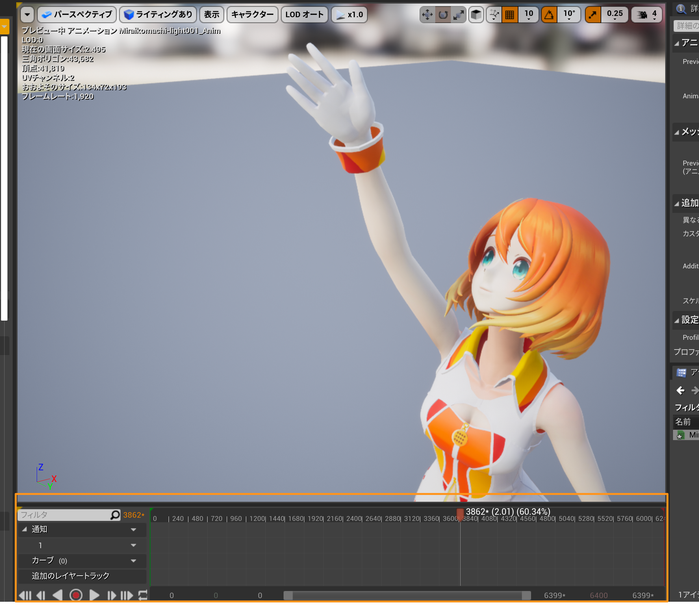Open the x1.0 playback speed menu
Image resolution: width=699 pixels, height=616 pixels.
pos(349,15)
